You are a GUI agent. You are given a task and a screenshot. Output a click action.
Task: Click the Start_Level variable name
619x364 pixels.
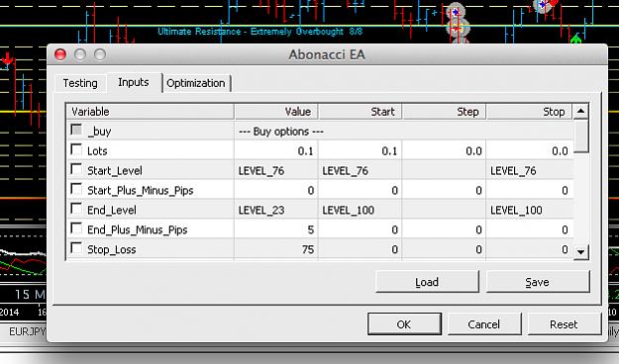[115, 171]
